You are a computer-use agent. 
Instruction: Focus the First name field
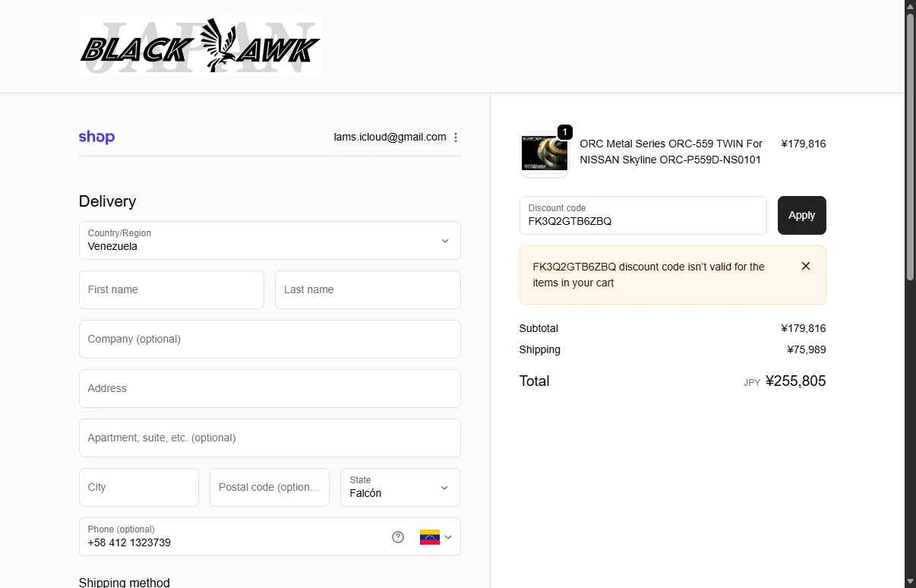tap(172, 289)
